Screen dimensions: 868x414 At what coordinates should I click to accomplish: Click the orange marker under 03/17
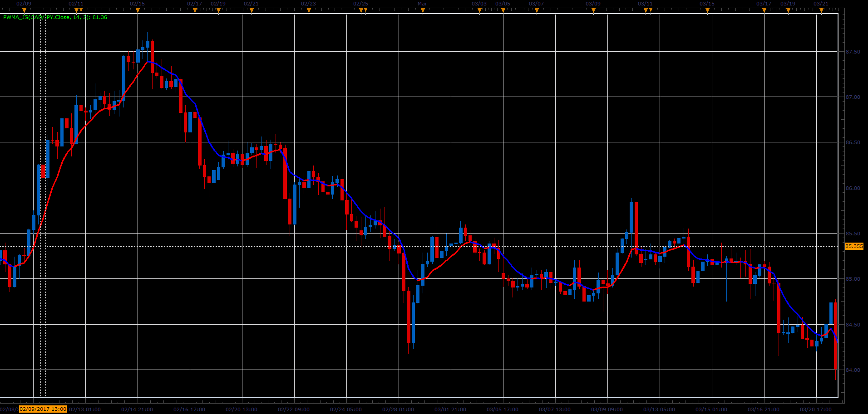[764, 10]
